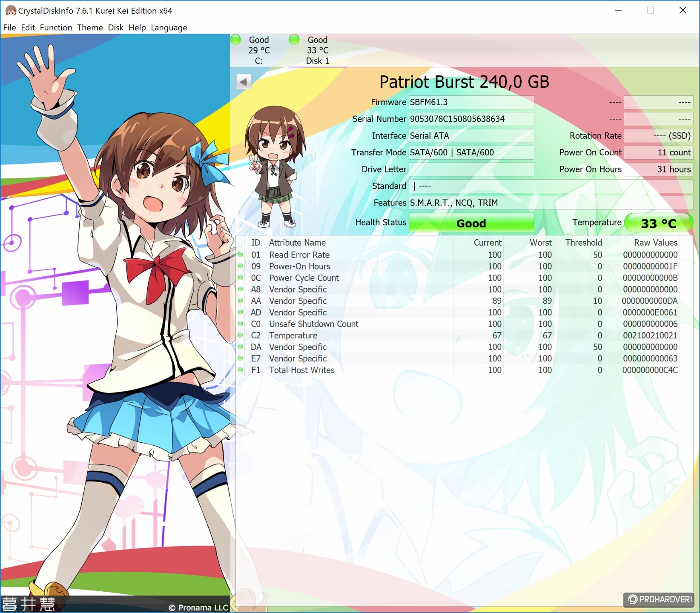700x613 pixels.
Task: Click the status dot for Unsafe Shutdown Count
Action: tap(241, 324)
